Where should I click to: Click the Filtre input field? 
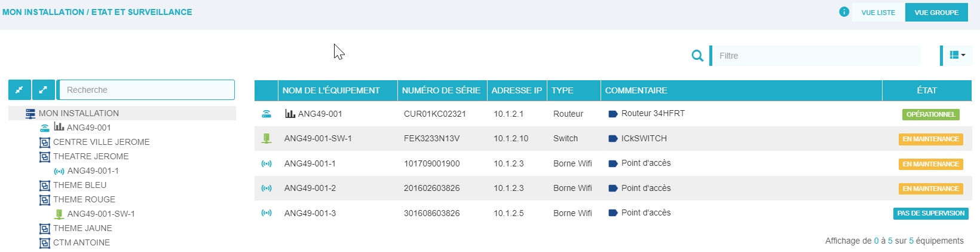[x=816, y=56]
